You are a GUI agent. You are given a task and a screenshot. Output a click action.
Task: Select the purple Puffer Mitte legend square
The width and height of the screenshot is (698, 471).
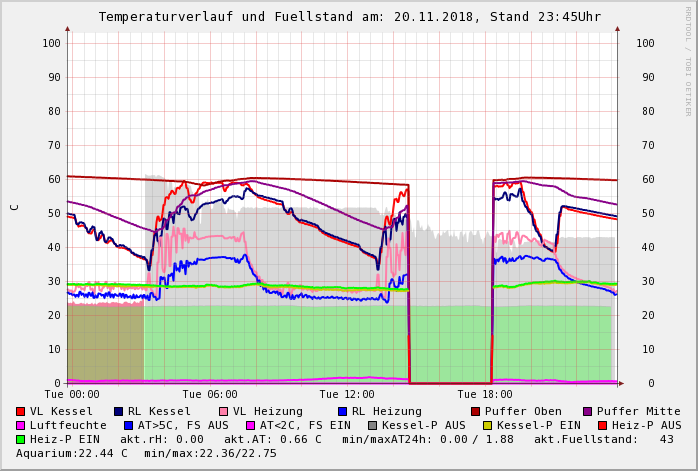click(587, 411)
